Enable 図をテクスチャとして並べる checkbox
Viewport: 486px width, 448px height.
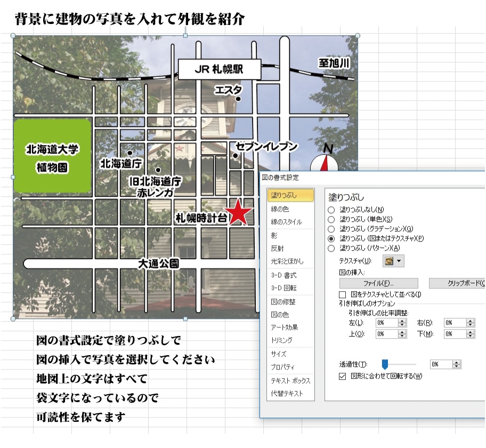coord(343,294)
